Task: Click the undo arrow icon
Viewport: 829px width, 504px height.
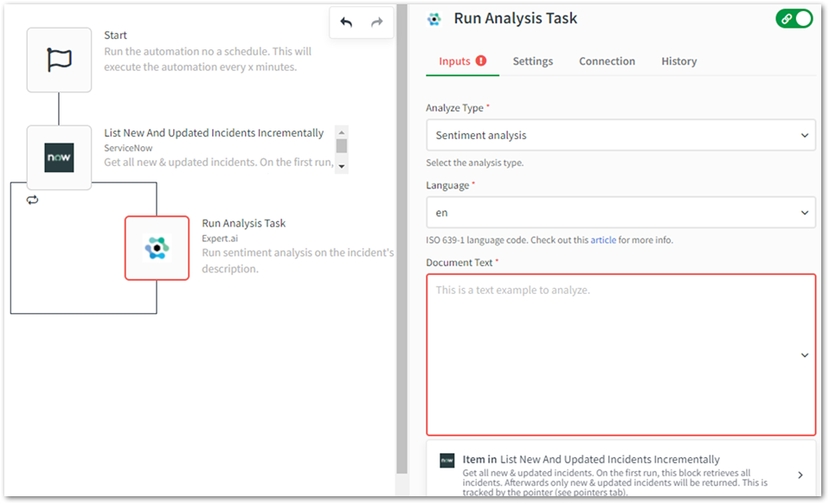Action: [x=346, y=23]
